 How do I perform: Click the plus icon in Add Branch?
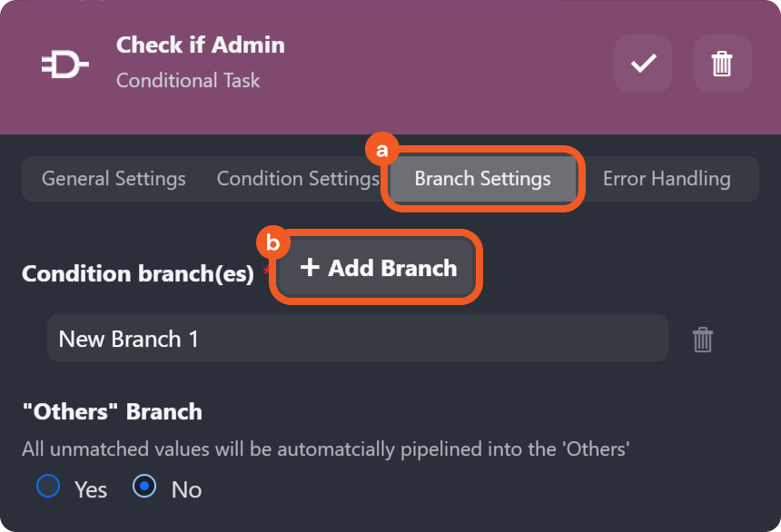[x=310, y=268]
